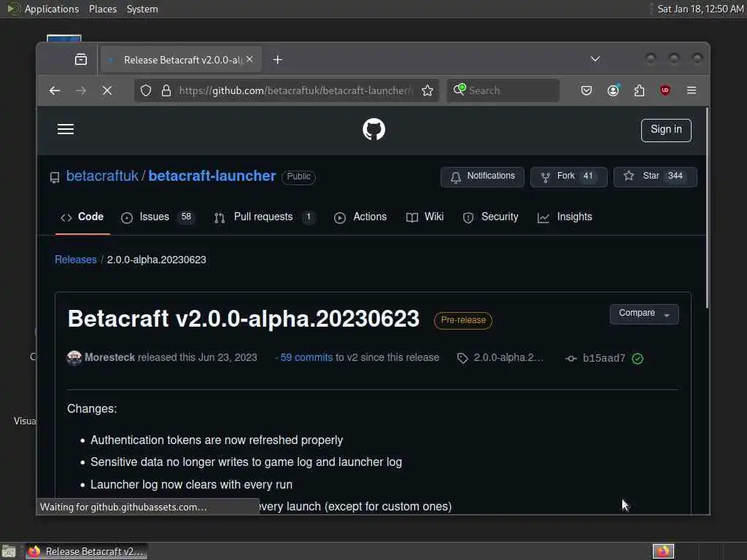
Task: Switch to the Code tab
Action: pos(82,217)
